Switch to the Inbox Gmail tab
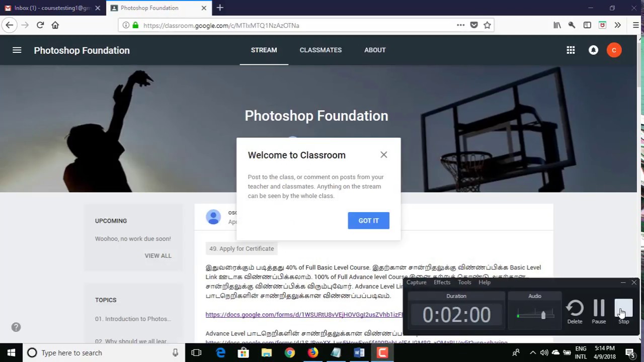This screenshot has height=362, width=644. click(x=53, y=8)
